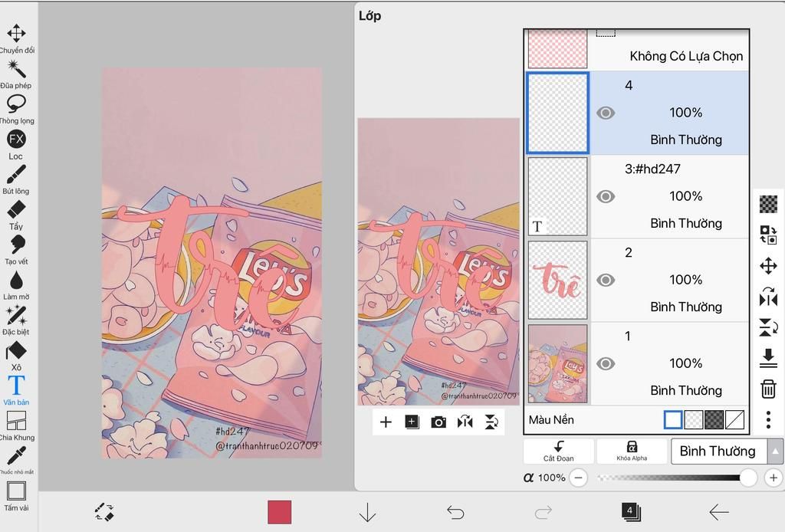Select Không Có Lựa Chọn selection layer

[636, 50]
